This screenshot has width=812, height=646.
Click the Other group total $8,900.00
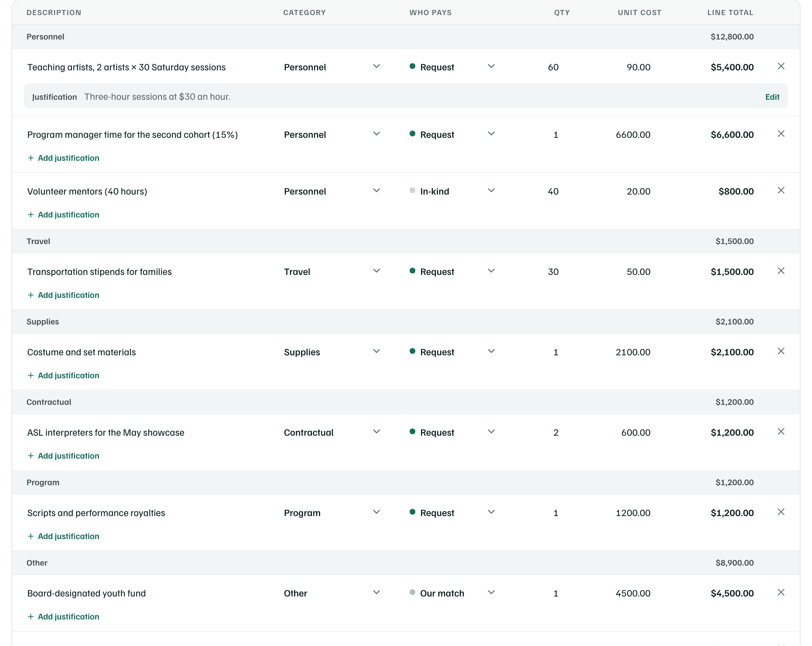735,563
